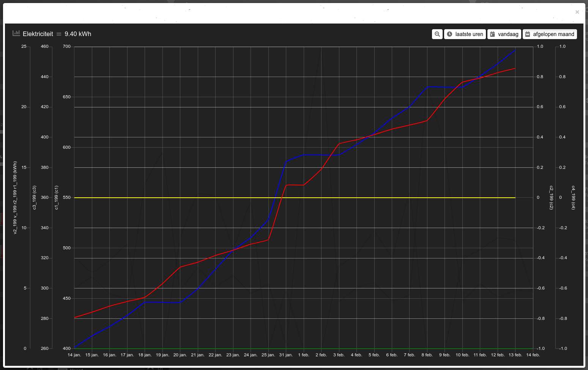Image resolution: width=588 pixels, height=370 pixels.
Task: Click the '3 feb.' date label
Action: 339,355
